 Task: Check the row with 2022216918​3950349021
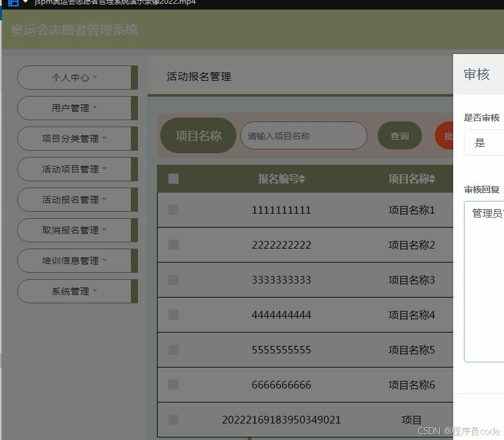[174, 420]
